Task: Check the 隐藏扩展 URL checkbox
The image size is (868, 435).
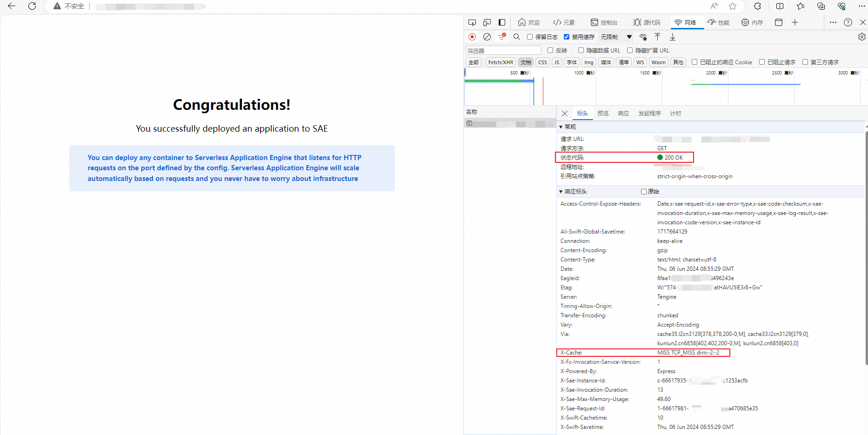Action: click(630, 50)
